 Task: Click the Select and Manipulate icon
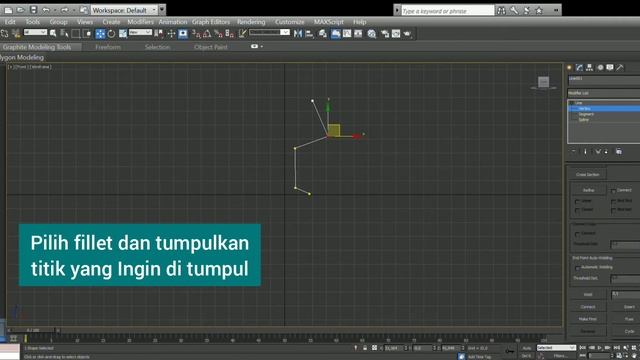[171, 34]
